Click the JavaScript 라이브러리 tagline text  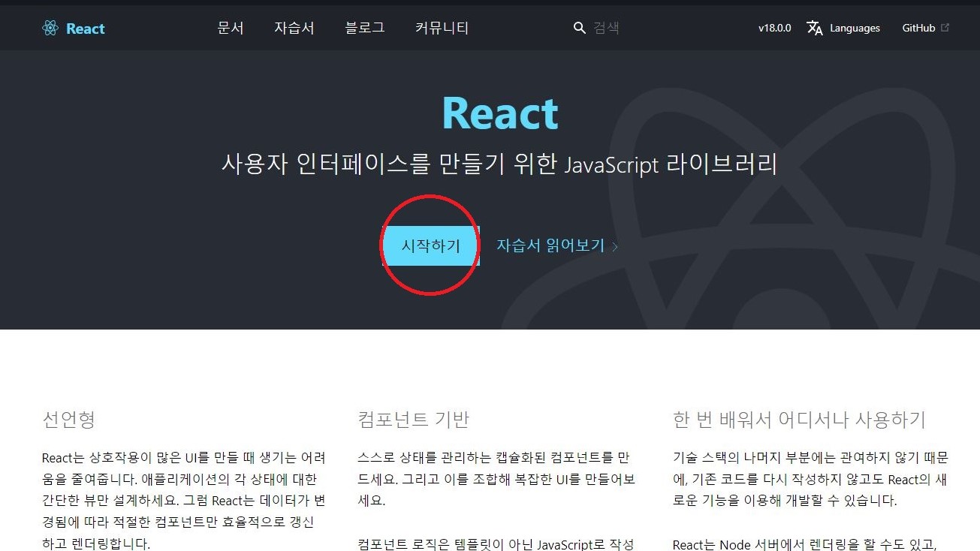tap(670, 164)
